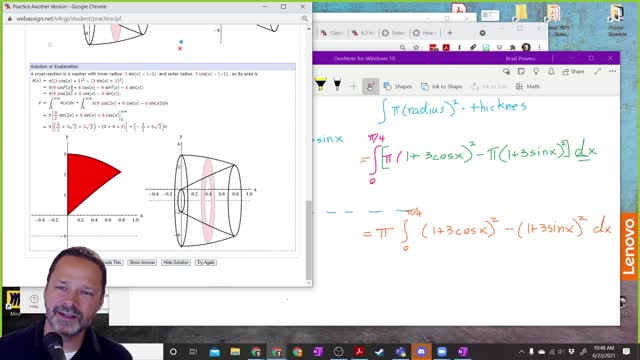Click the webassign.net address bar URL

pyautogui.click(x=69, y=19)
